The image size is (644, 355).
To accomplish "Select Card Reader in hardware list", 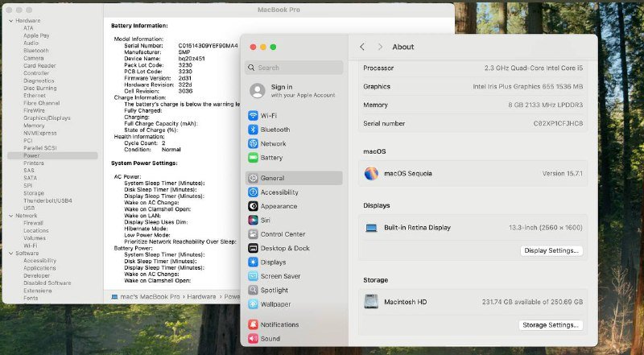I will click(39, 65).
